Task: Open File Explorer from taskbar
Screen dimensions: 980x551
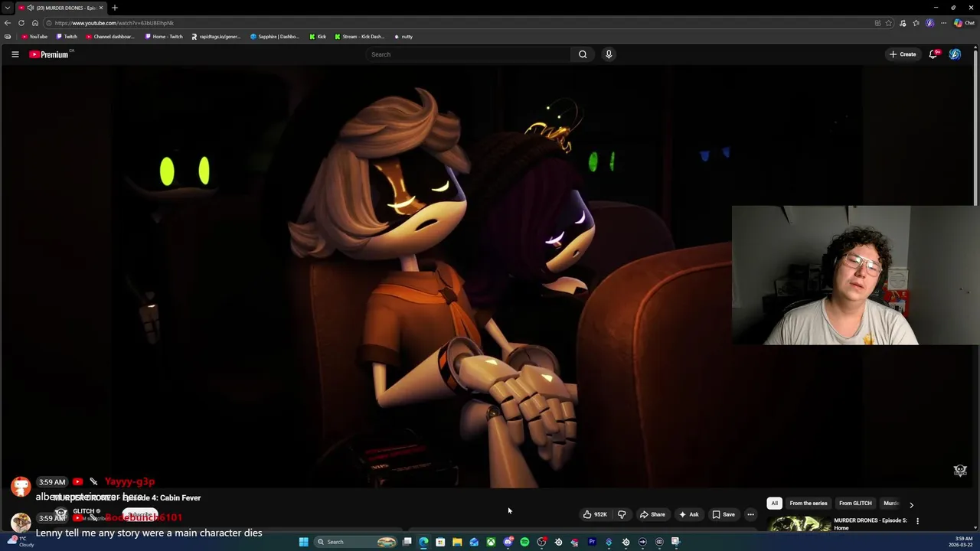Action: coord(457,542)
